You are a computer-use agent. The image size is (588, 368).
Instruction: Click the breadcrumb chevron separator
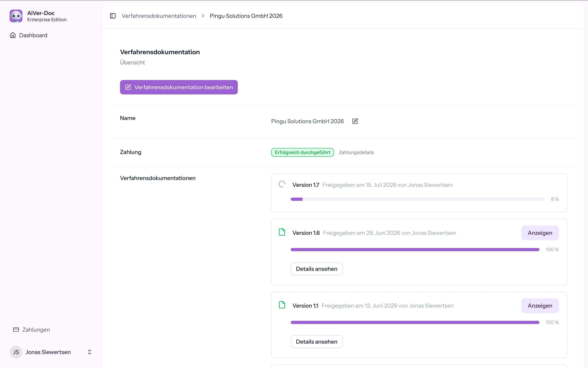coord(203,16)
